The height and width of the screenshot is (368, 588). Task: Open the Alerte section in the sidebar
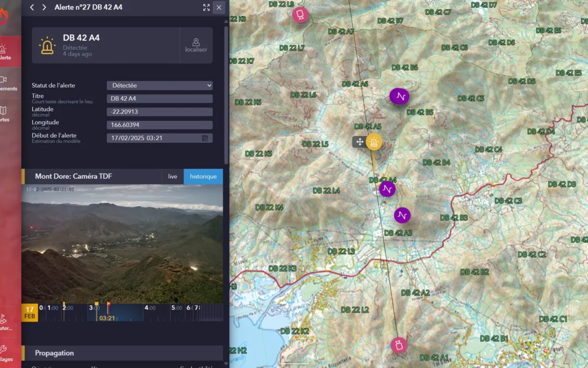4,52
